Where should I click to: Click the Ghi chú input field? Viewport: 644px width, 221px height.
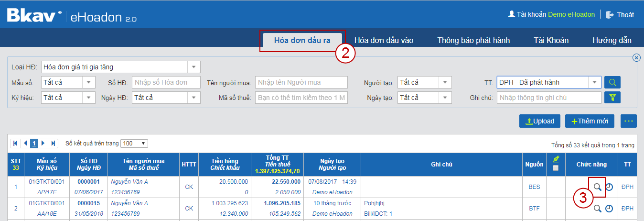(549, 98)
